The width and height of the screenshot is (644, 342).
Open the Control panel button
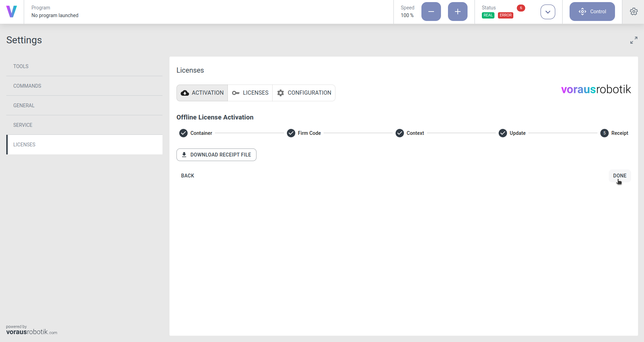click(592, 12)
